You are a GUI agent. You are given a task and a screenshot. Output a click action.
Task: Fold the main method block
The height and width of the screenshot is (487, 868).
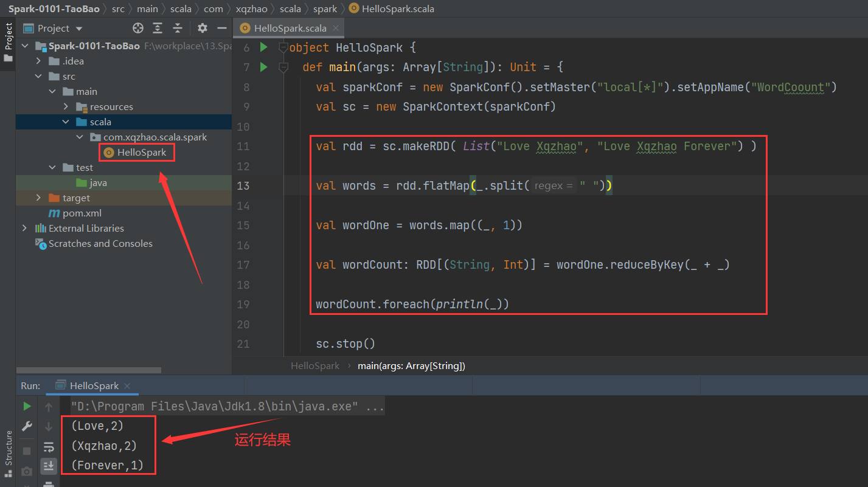point(283,67)
